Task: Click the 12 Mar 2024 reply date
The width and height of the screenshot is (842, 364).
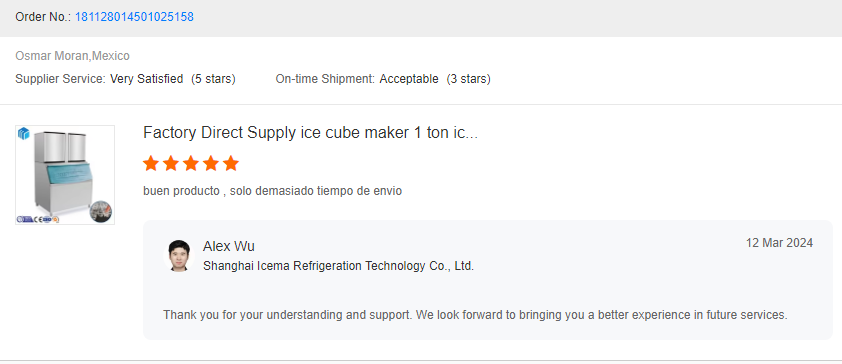Action: click(x=779, y=243)
